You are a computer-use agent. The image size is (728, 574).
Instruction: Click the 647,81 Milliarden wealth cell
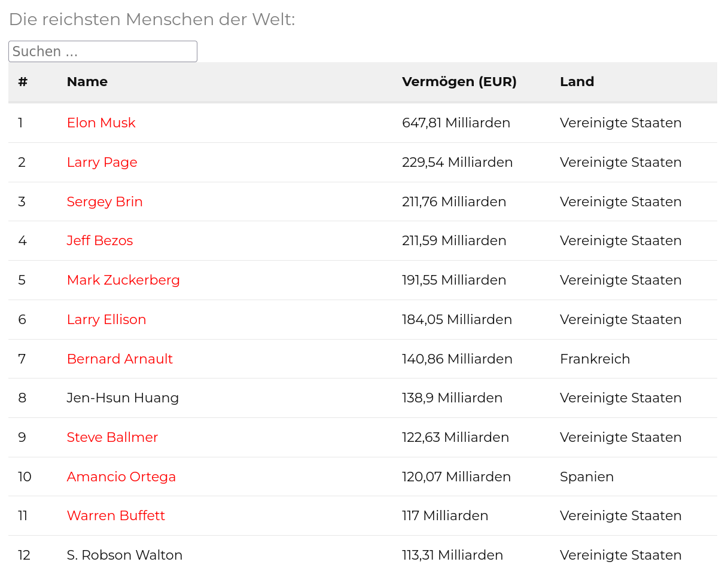coord(456,123)
